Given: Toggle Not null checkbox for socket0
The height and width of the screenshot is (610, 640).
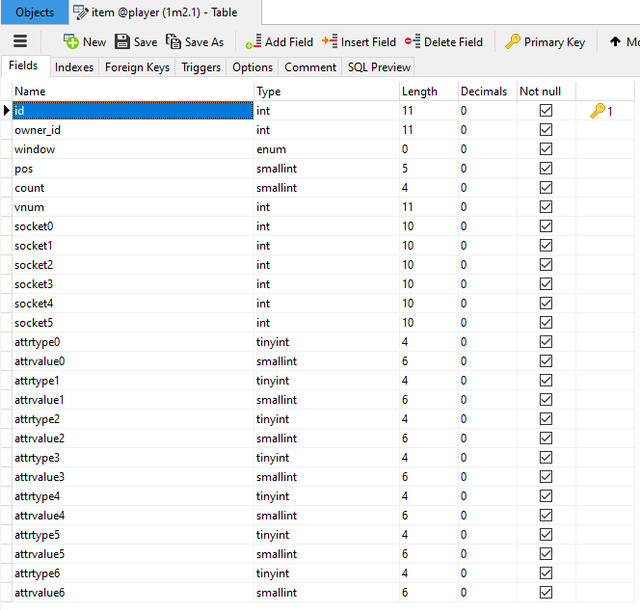Looking at the screenshot, I should click(x=546, y=226).
